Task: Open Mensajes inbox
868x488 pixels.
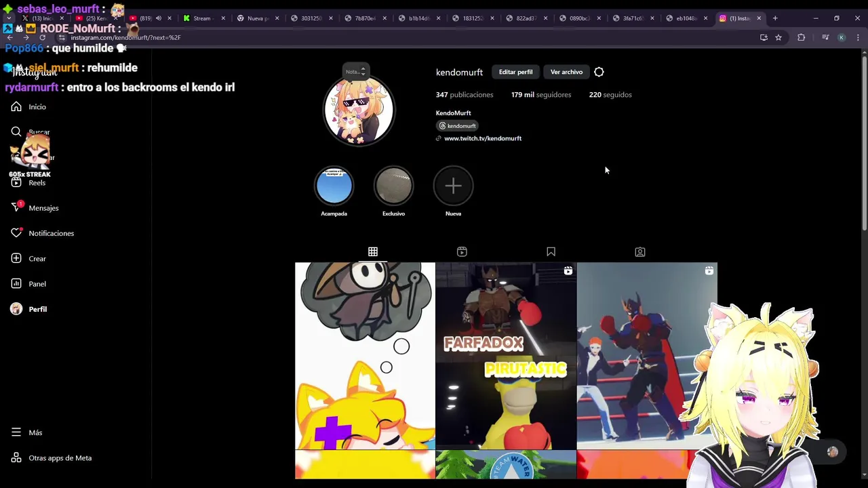Action: (x=35, y=207)
